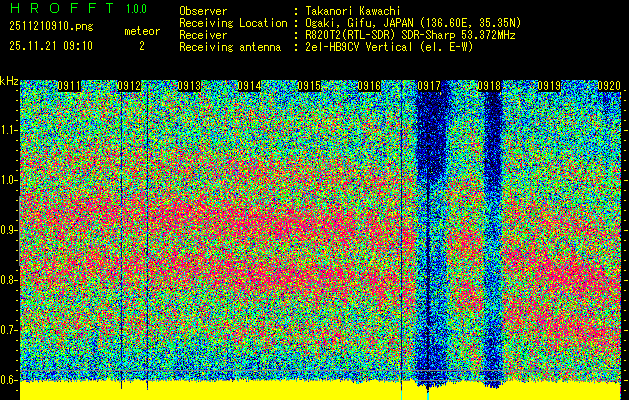Click the meteor label
The image size is (629, 400).
point(142,31)
